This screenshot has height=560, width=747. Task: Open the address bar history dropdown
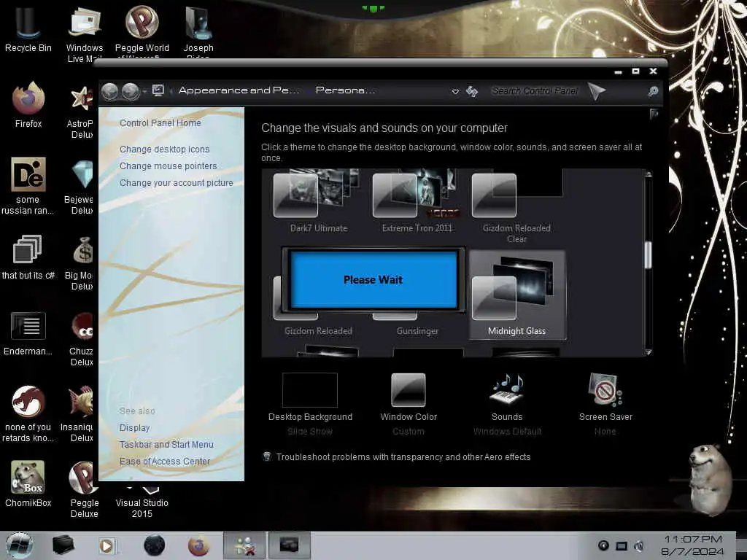pyautogui.click(x=455, y=91)
